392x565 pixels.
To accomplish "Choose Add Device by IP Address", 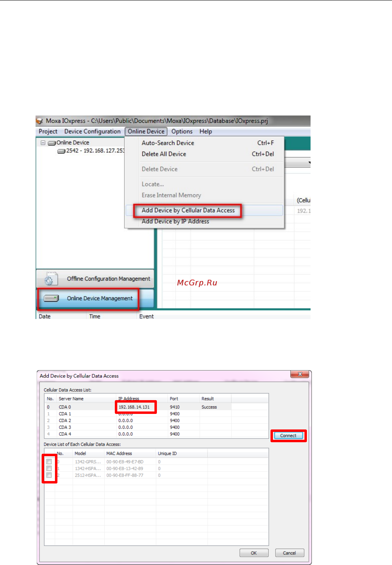I will [204, 222].
